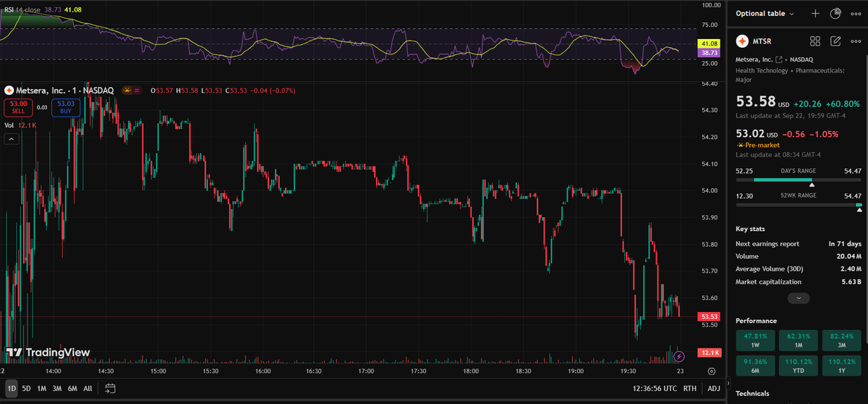Click the Volume 20.04 M row
The image size is (868, 404).
click(x=799, y=256)
